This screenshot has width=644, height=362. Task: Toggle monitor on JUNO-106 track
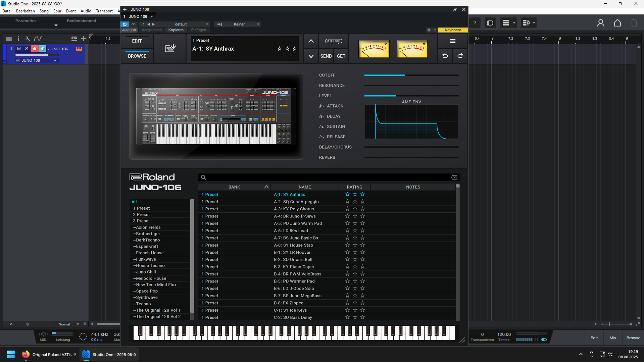[x=42, y=49]
